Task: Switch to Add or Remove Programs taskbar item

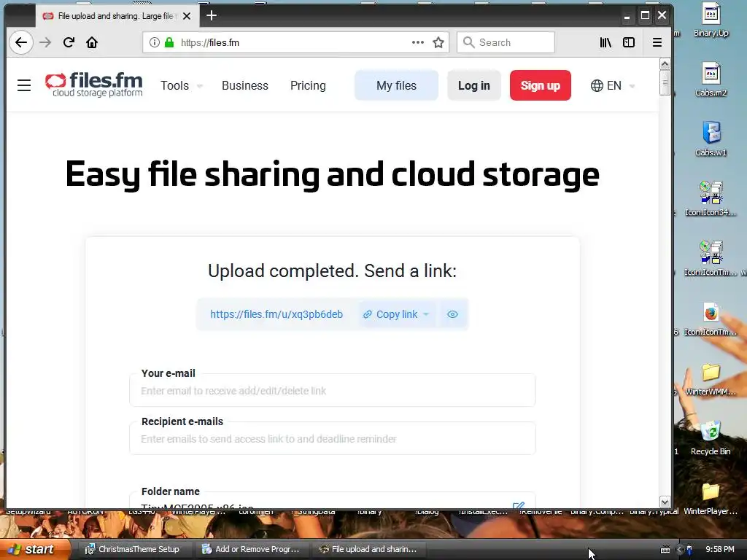Action: [251, 549]
